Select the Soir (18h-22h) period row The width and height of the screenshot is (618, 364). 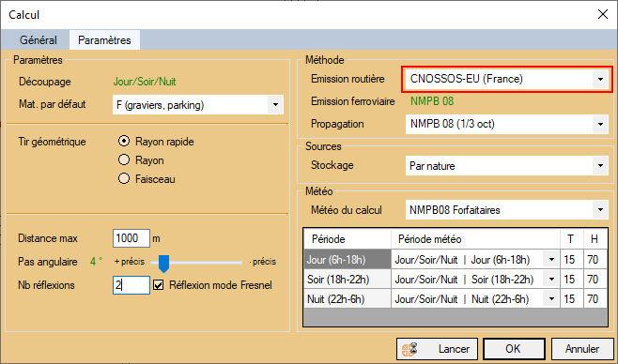coord(348,279)
